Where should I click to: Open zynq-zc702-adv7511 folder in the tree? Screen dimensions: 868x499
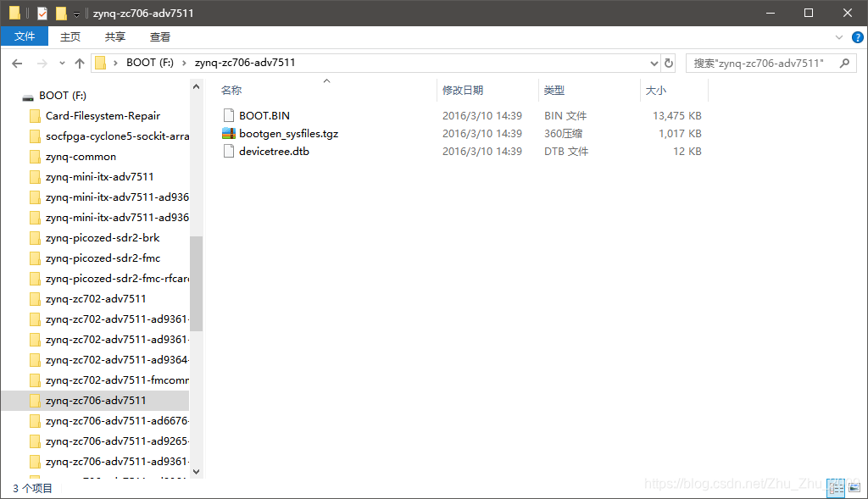(96, 299)
